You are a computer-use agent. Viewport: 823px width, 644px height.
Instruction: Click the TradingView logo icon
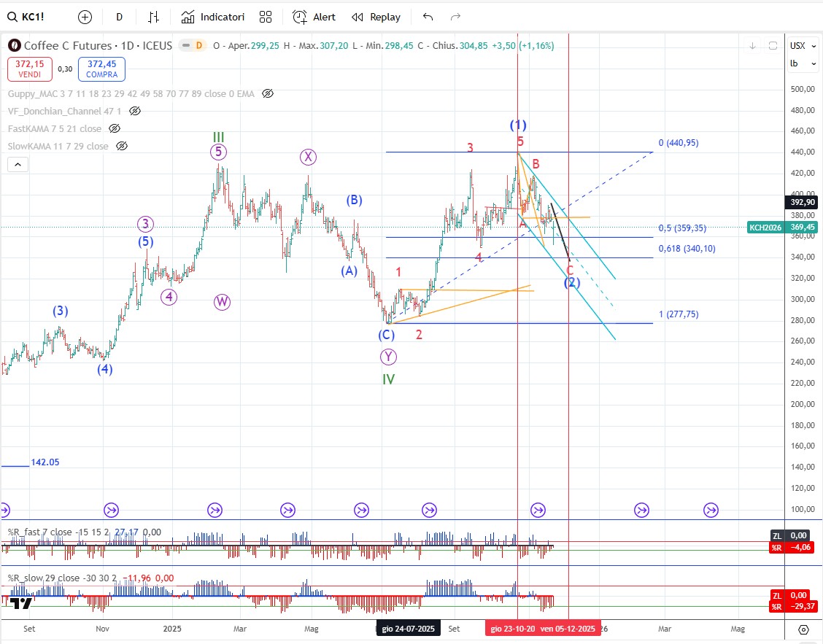coord(22,603)
